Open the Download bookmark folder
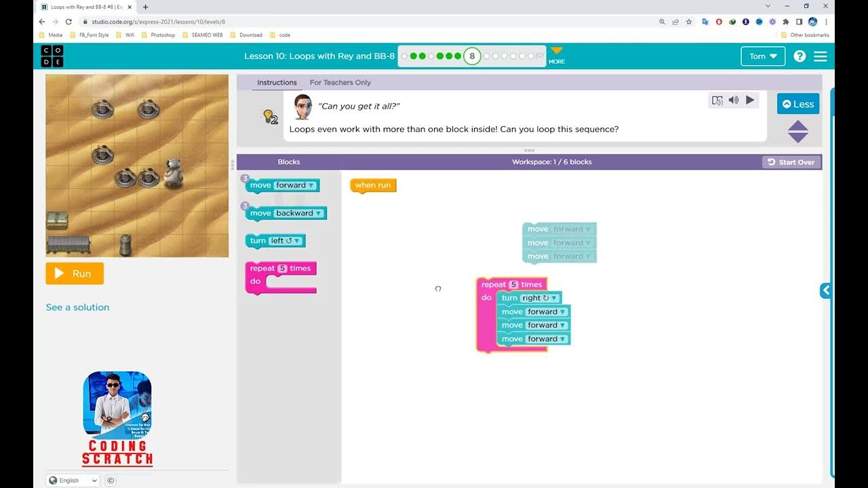This screenshot has height=488, width=868. [x=246, y=35]
